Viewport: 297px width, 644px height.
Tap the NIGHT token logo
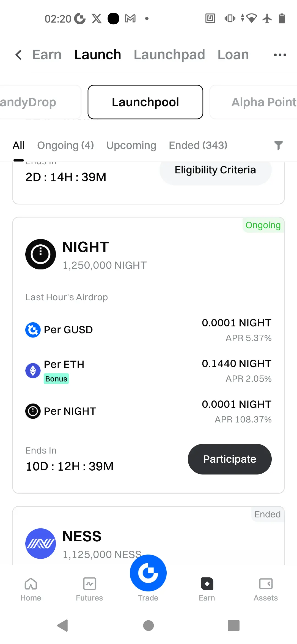[41, 254]
